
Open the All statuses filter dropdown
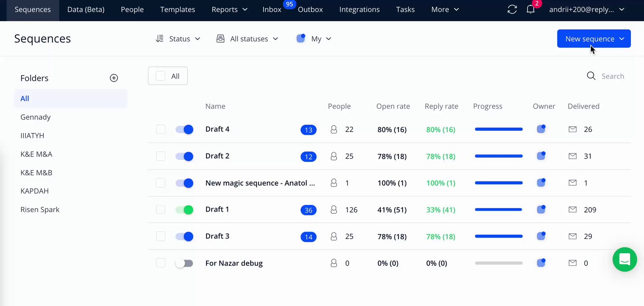(247, 39)
